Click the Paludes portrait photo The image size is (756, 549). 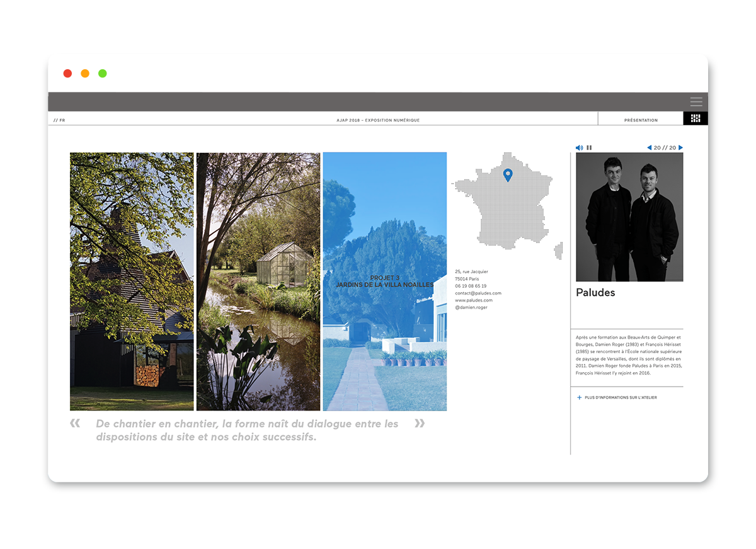[629, 217]
